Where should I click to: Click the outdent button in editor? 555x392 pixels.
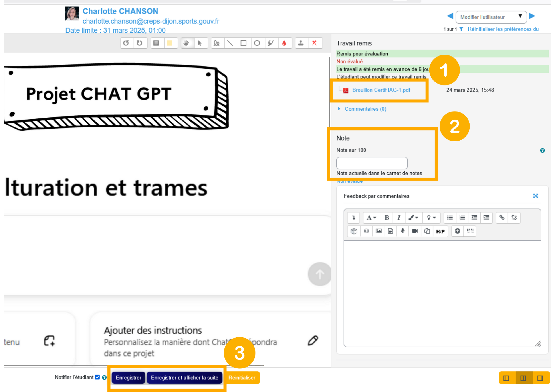(x=474, y=218)
